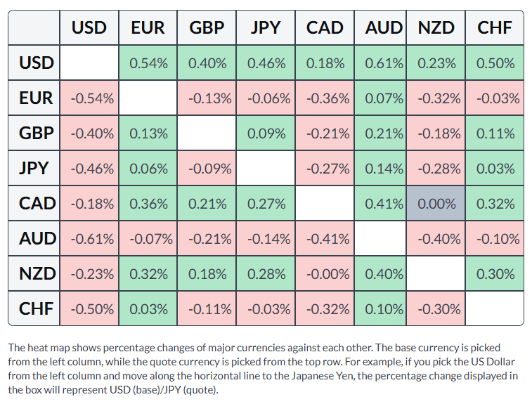This screenshot has width=532, height=404.
Task: Select the USD/CAD cell showing 0.18%
Action: pos(325,63)
